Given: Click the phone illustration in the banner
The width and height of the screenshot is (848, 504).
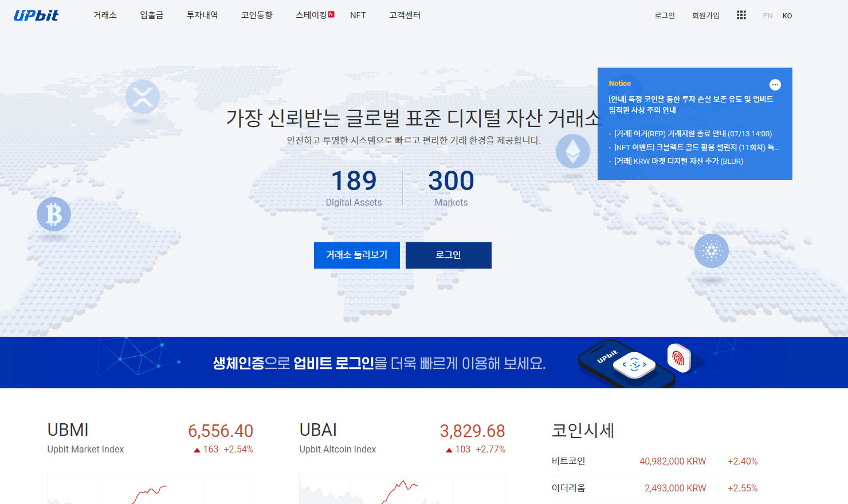Looking at the screenshot, I should pyautogui.click(x=626, y=364).
